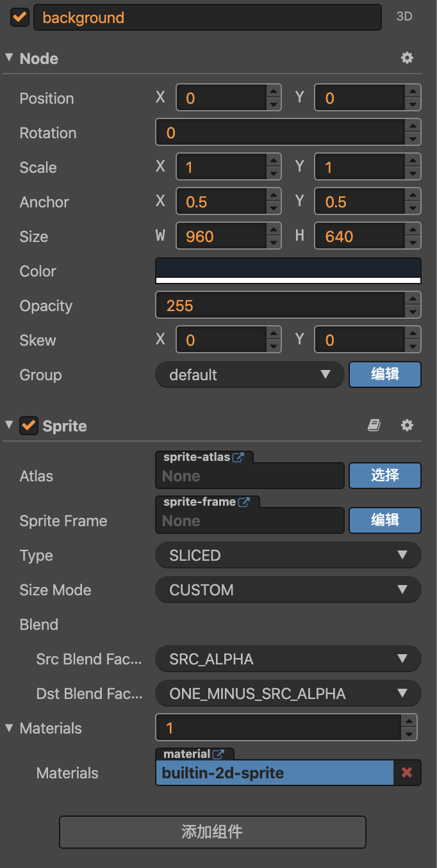
Task: Open the Node settings gear menu
Action: pos(407,58)
